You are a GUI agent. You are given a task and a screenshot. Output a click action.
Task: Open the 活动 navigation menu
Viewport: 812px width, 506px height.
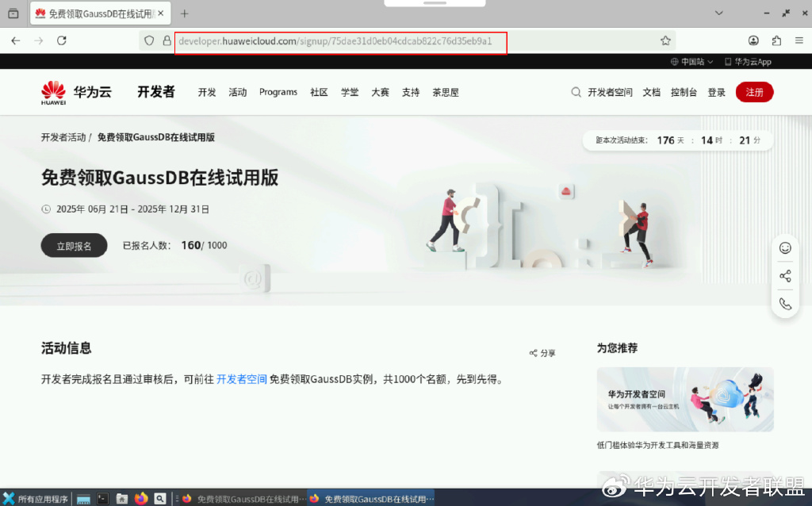pyautogui.click(x=238, y=92)
